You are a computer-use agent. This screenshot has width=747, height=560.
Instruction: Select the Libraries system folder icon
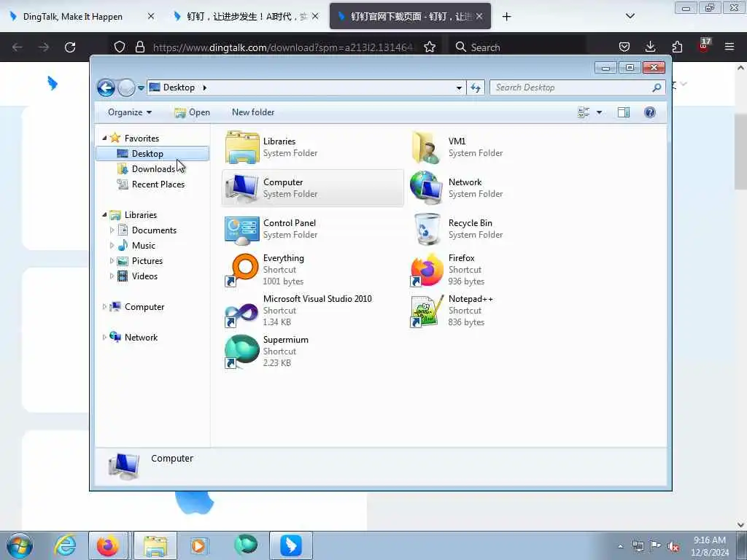pos(242,147)
